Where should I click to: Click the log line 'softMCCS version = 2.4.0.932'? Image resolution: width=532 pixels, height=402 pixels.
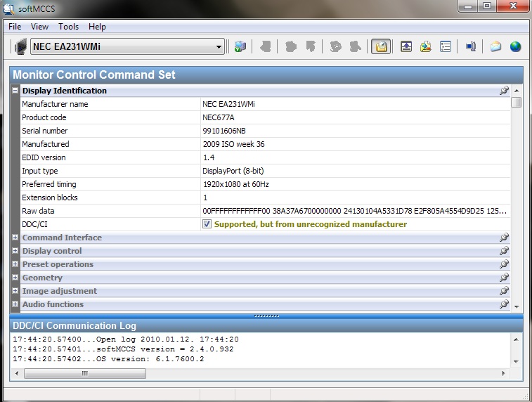pyautogui.click(x=123, y=349)
